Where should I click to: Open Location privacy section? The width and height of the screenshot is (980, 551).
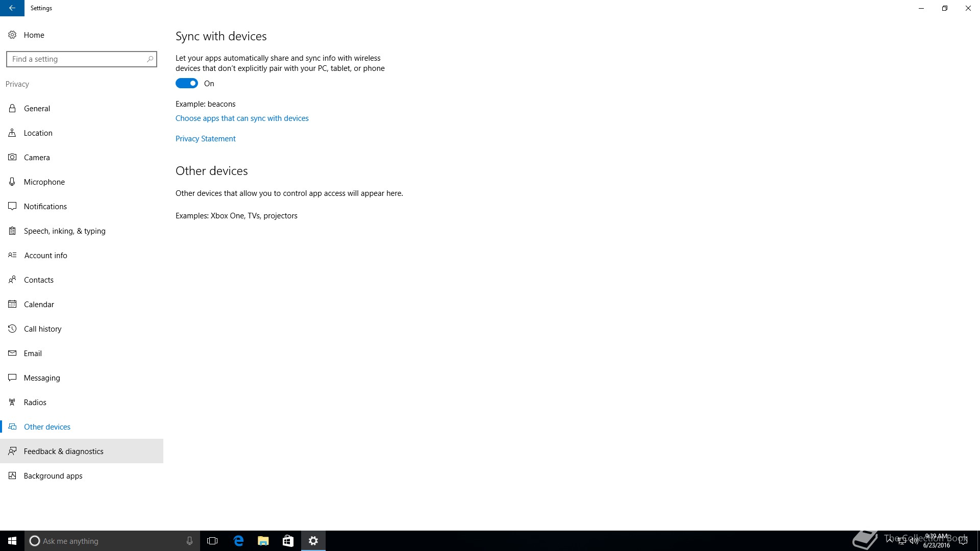(x=82, y=133)
